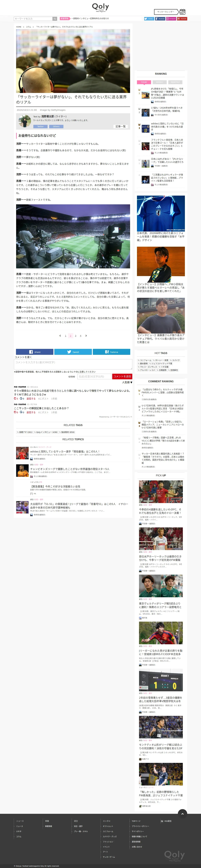Go to next page arrow in pagination
Image resolution: width=201 pixels, height=868 pixels.
click(86, 336)
